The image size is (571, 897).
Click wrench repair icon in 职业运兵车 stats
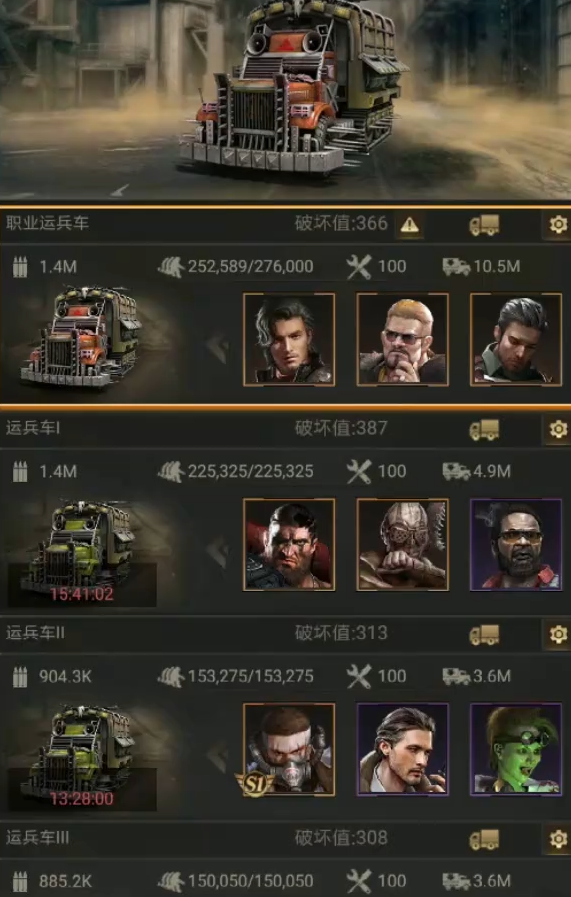359,267
